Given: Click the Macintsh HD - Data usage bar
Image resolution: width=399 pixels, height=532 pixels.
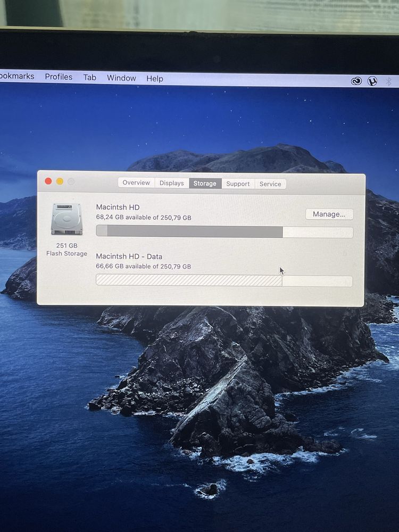Looking at the screenshot, I should 224,280.
